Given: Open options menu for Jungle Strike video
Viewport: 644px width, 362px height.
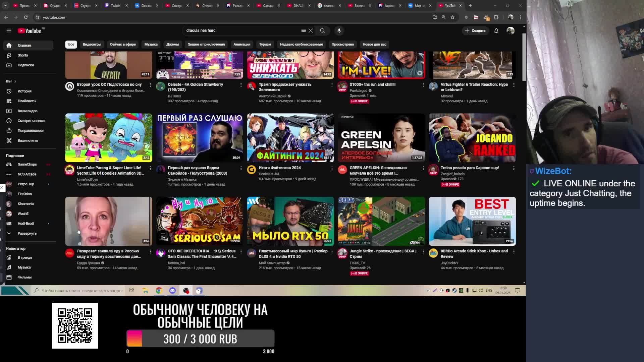Looking at the screenshot, I should [x=423, y=251].
